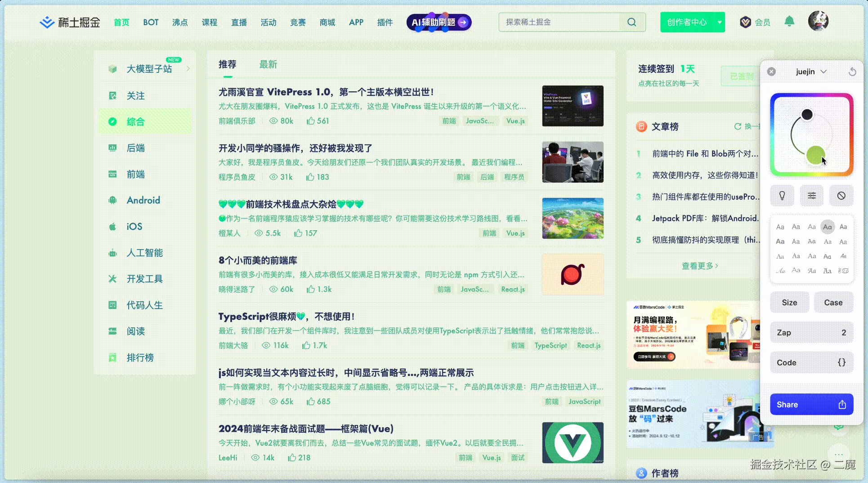
Task: Click the Share button
Action: [811, 404]
